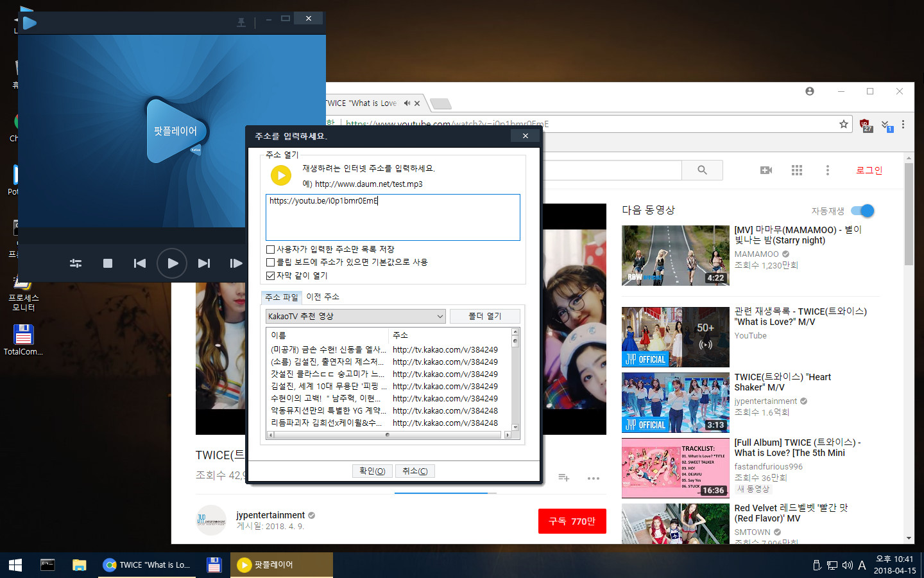The image size is (924, 578).
Task: Skip to next track in PotPlayer
Action: click(x=204, y=263)
